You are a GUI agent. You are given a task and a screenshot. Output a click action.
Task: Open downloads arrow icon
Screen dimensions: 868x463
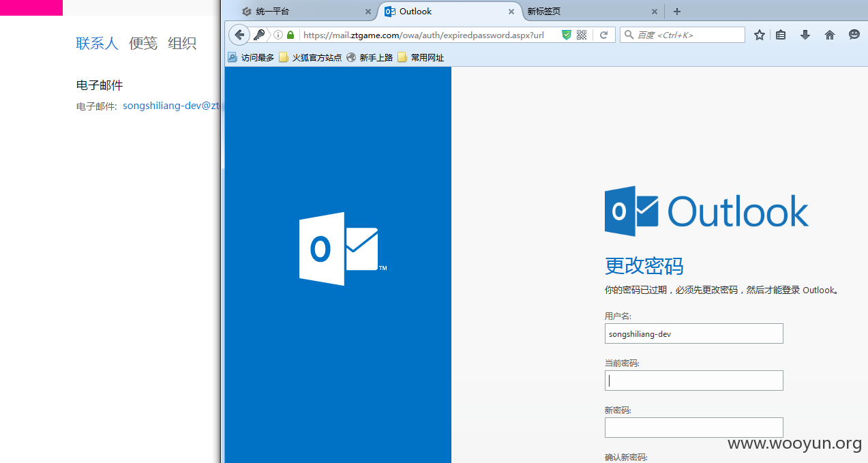click(x=805, y=35)
